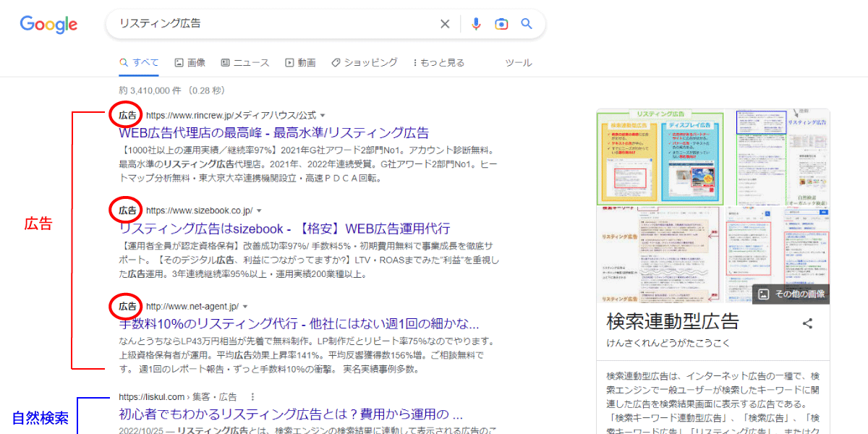Expand dropdown arrow next to sizebook.co.jp URL
The image size is (868, 434).
259,211
